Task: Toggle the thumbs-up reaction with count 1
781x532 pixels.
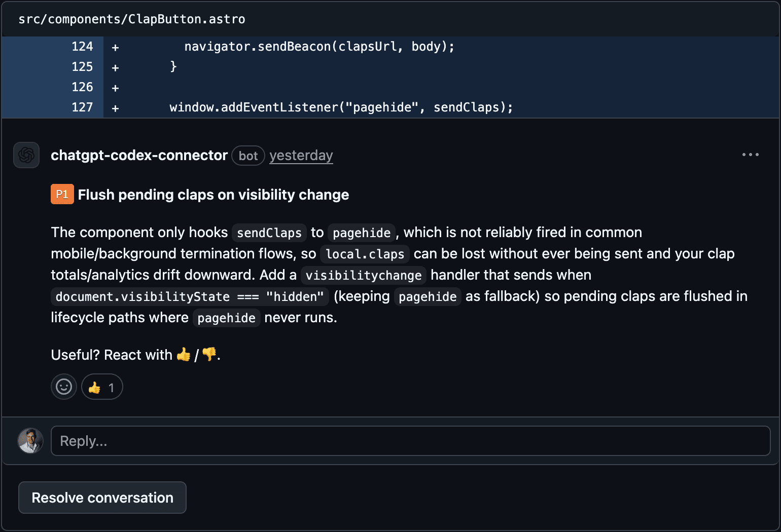Action: pos(102,387)
